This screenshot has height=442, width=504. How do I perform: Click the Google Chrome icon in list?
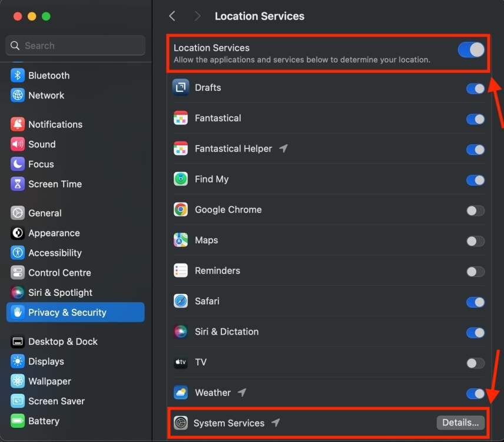[181, 210]
